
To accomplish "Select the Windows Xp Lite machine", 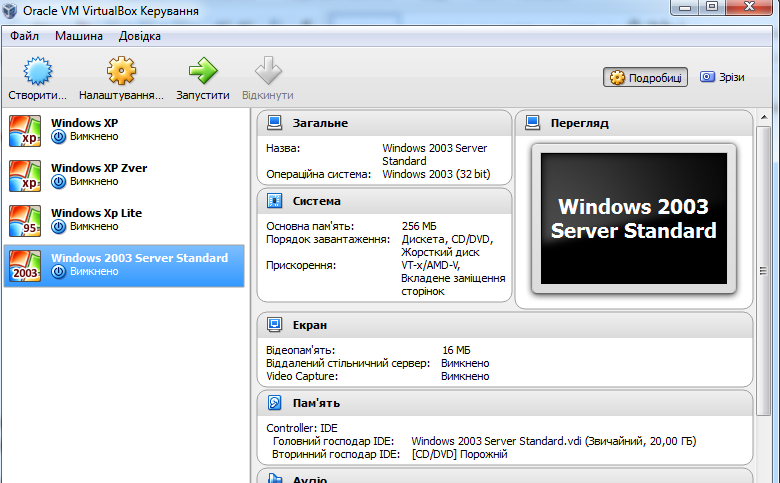I will pyautogui.click(x=124, y=220).
